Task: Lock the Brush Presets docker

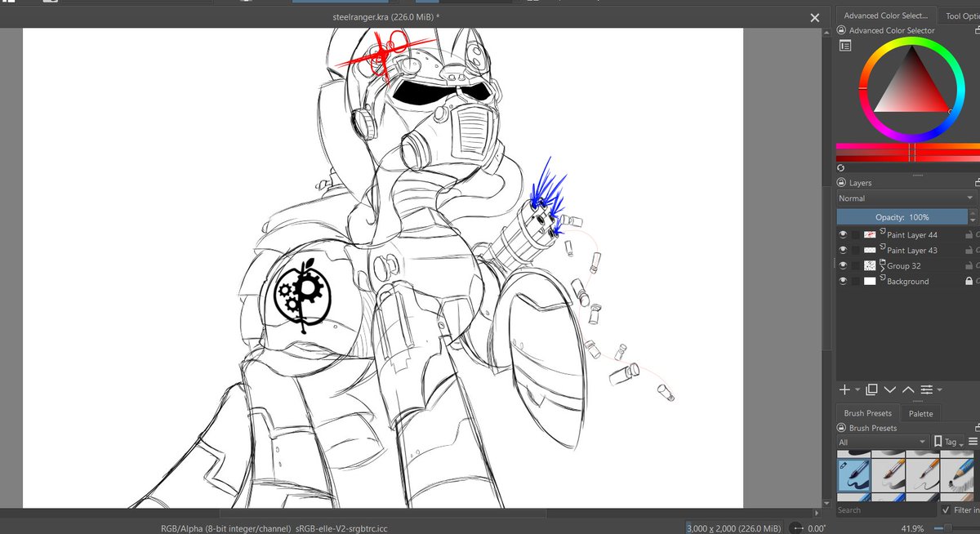Action: point(841,428)
